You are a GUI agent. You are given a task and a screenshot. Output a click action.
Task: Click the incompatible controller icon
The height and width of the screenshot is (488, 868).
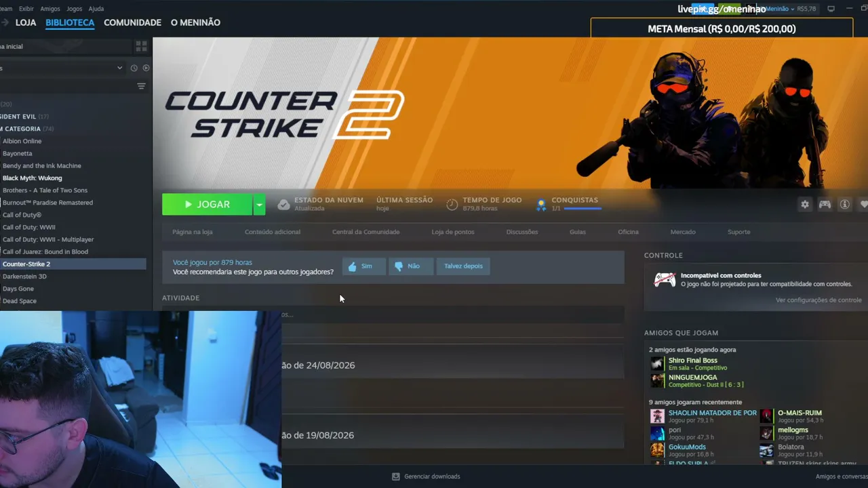(x=665, y=279)
